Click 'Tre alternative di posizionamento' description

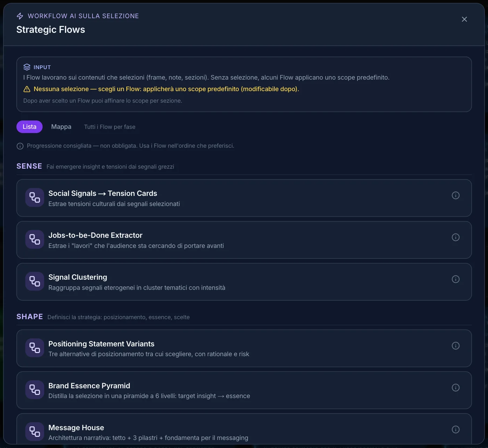[x=149, y=354]
